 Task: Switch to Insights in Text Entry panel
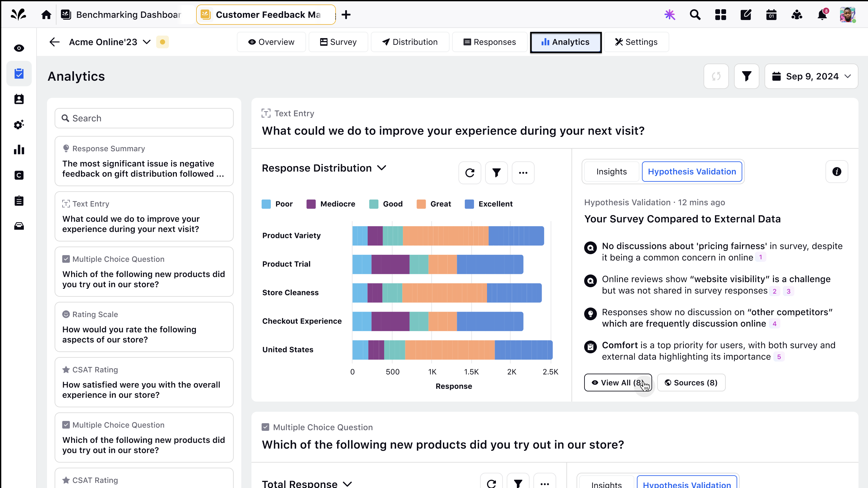tap(611, 172)
